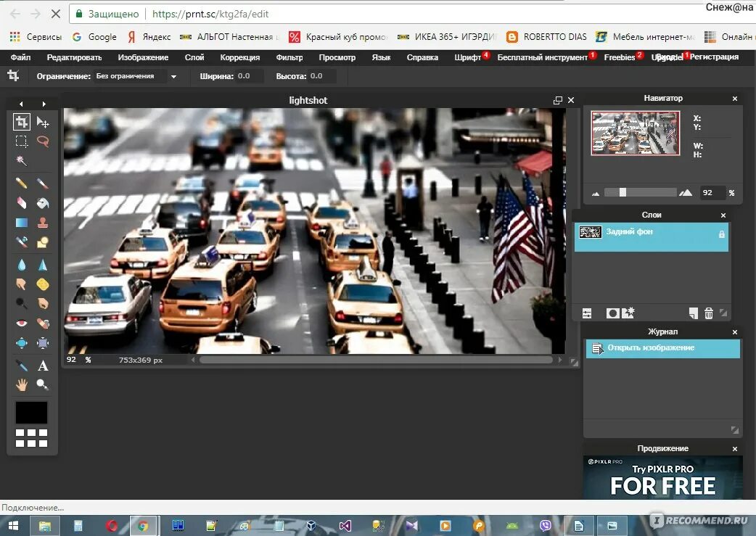Click the Navigator zoom percent field
This screenshot has height=536, width=756.
[x=712, y=193]
